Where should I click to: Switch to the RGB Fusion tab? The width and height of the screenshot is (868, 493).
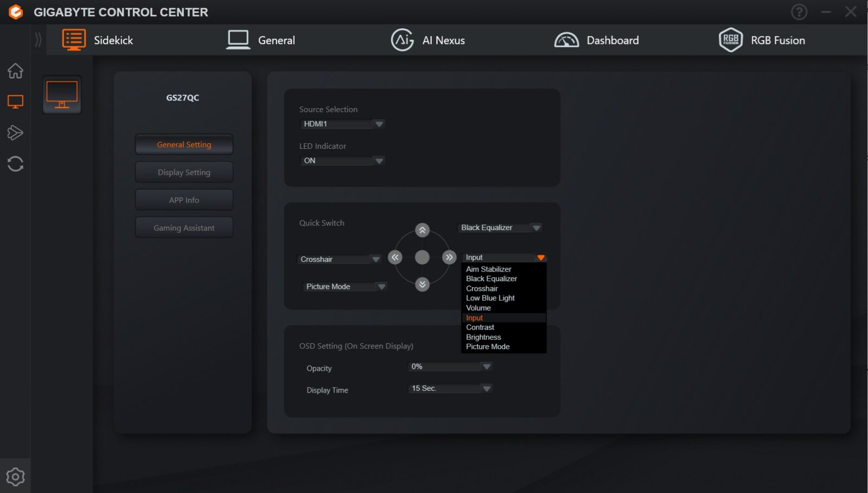[x=762, y=40]
